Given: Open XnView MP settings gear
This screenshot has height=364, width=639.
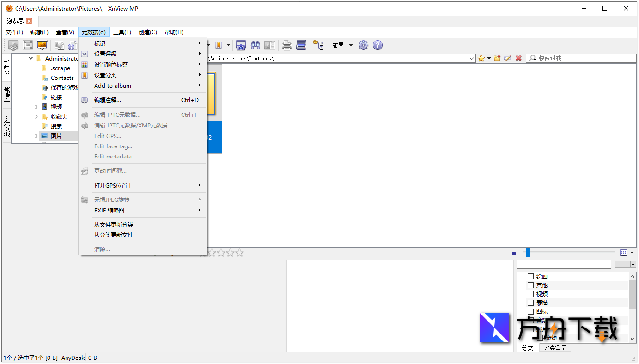Looking at the screenshot, I should coord(363,45).
